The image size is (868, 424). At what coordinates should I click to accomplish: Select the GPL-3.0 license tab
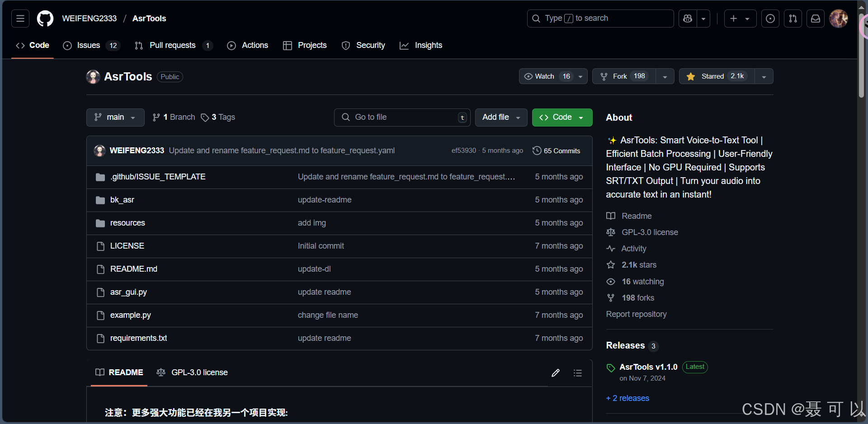192,372
